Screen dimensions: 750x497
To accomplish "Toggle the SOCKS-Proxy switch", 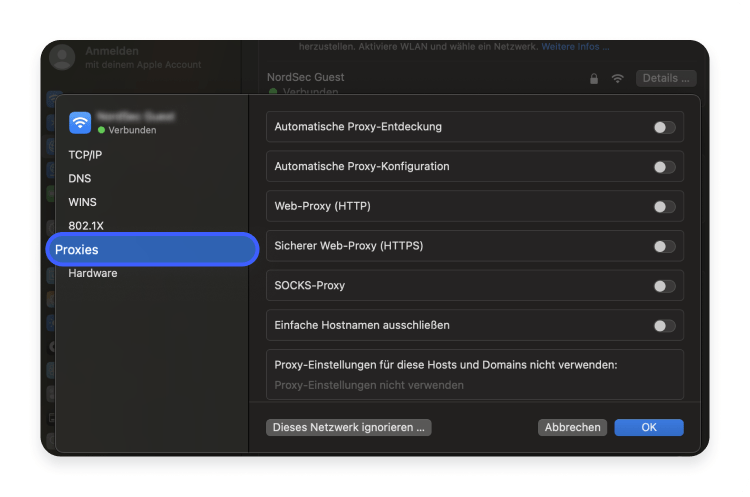I will [664, 286].
